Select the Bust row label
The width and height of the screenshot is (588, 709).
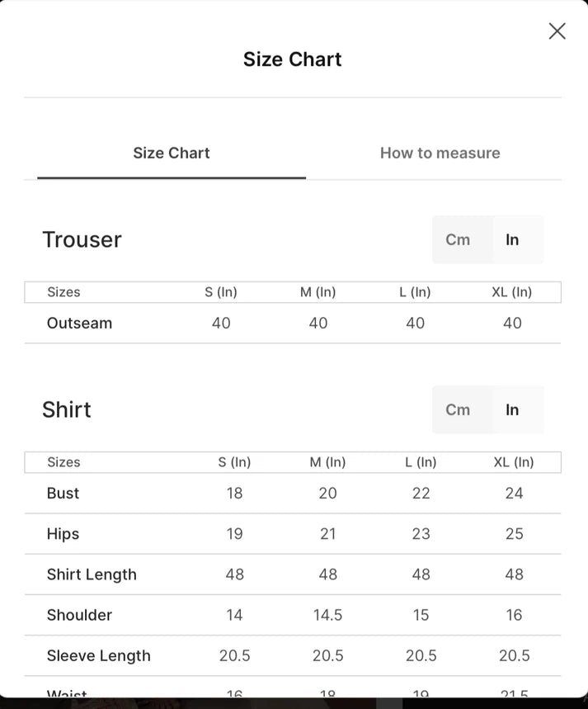tap(63, 493)
